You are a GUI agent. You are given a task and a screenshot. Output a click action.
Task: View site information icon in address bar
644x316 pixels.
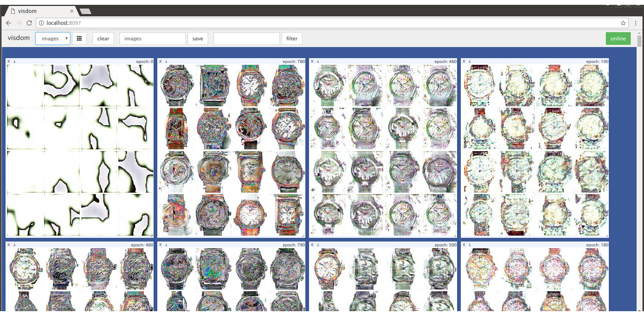(41, 23)
